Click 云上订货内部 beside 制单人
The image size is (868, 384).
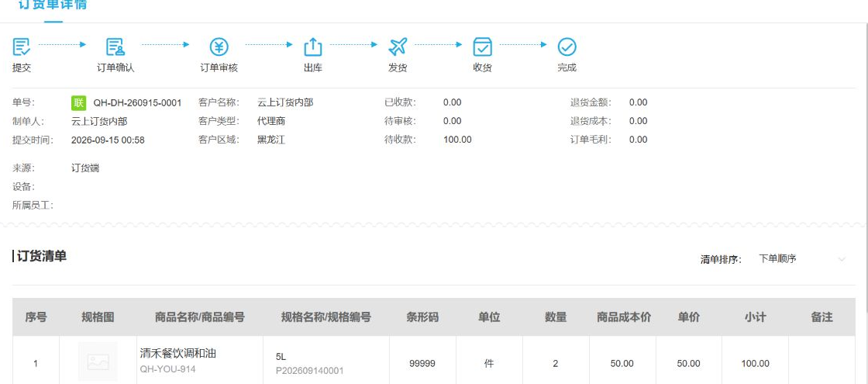click(x=99, y=121)
